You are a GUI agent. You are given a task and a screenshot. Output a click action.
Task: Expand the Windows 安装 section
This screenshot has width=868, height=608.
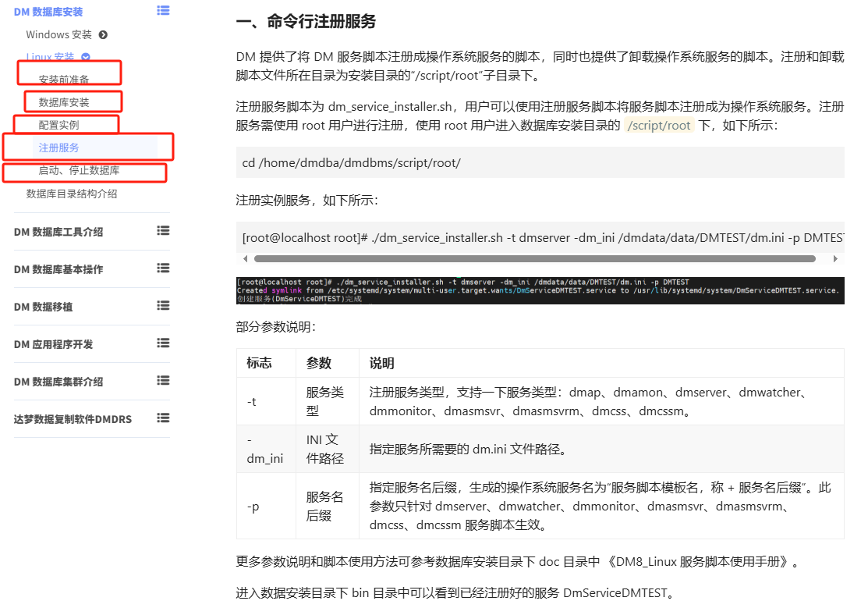[x=58, y=34]
